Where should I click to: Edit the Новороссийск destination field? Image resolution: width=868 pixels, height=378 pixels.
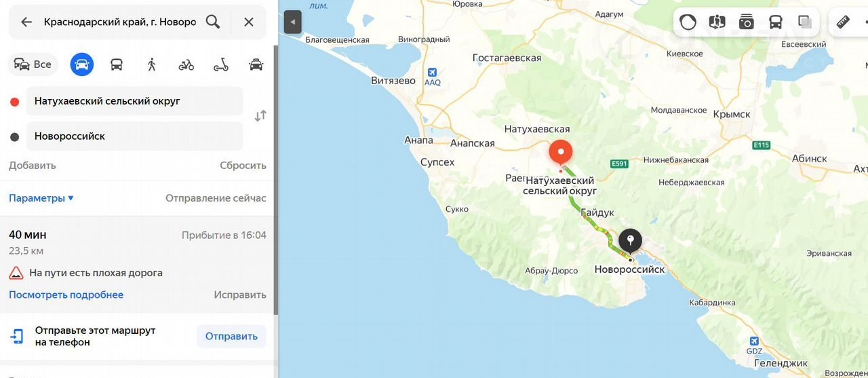[134, 136]
